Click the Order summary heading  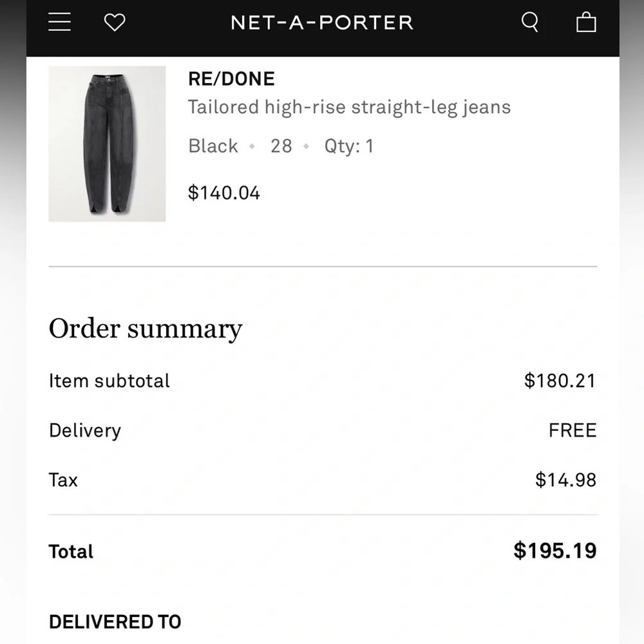pos(146,328)
